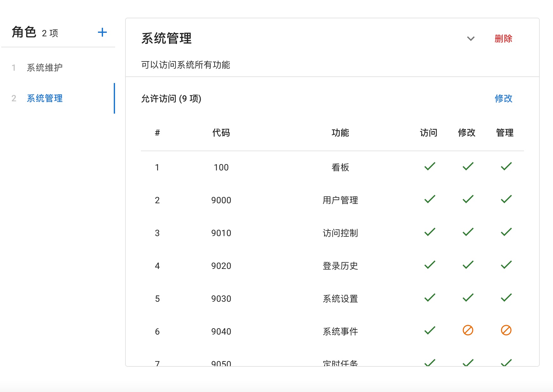
Task: Click code 100 in the table
Action: [x=221, y=167]
